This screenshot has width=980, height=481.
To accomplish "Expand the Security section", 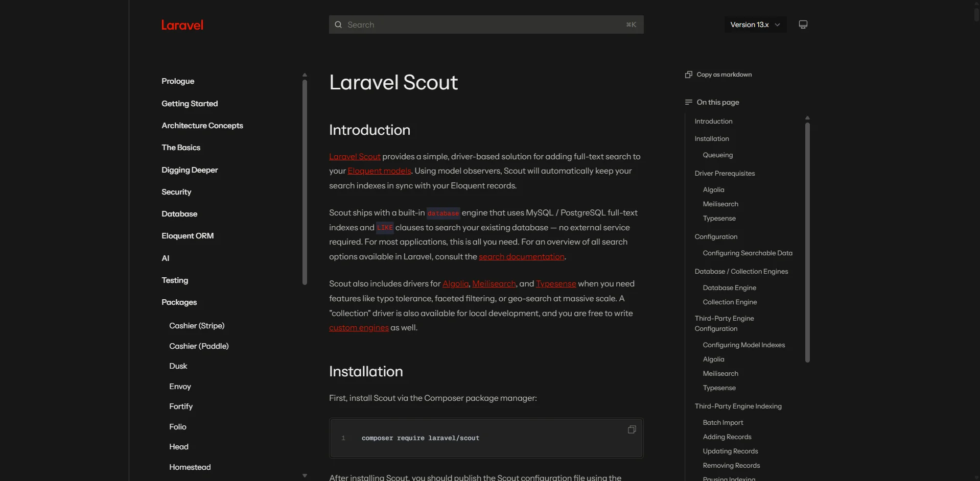I will click(176, 192).
